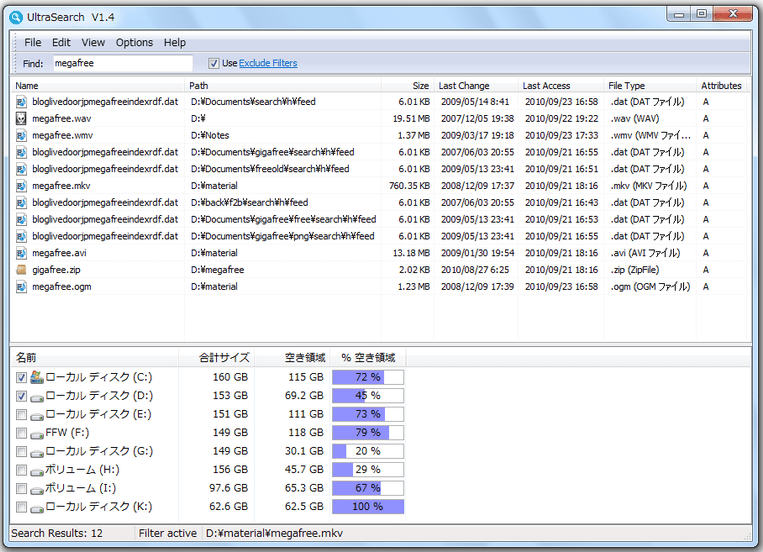763x552 pixels.
Task: Open the File menu
Action: pos(33,43)
